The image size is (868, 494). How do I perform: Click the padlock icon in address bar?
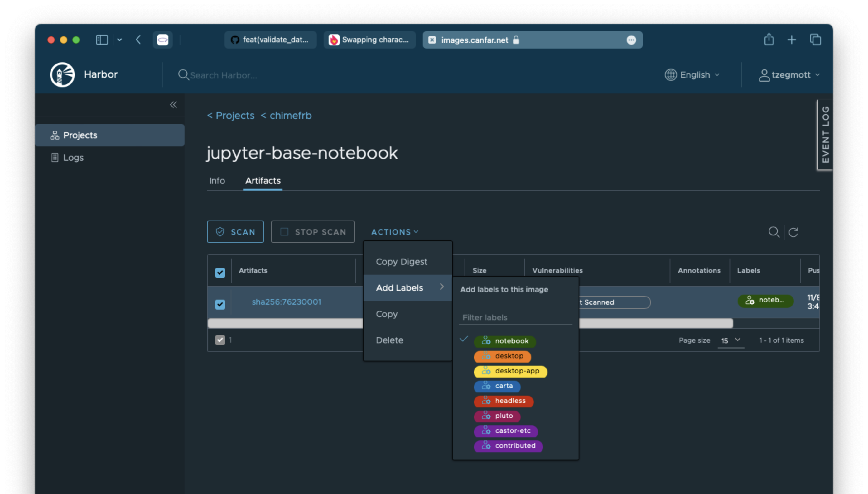point(516,40)
